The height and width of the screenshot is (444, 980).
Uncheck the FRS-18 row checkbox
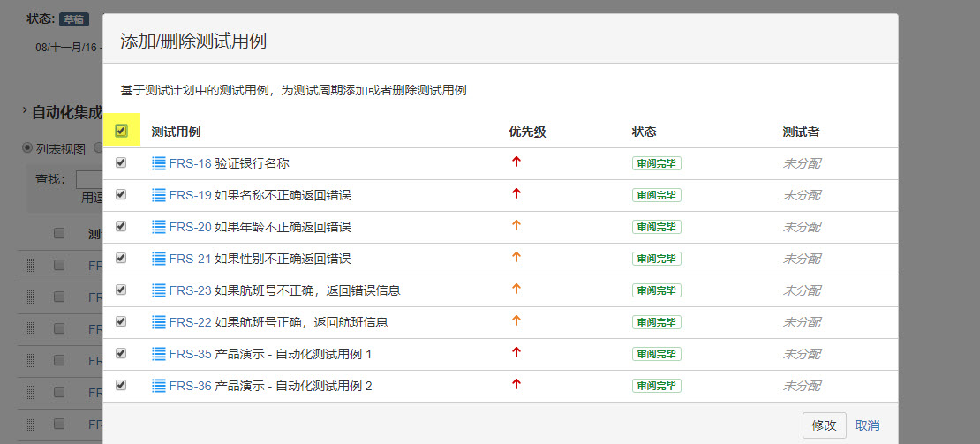(121, 162)
